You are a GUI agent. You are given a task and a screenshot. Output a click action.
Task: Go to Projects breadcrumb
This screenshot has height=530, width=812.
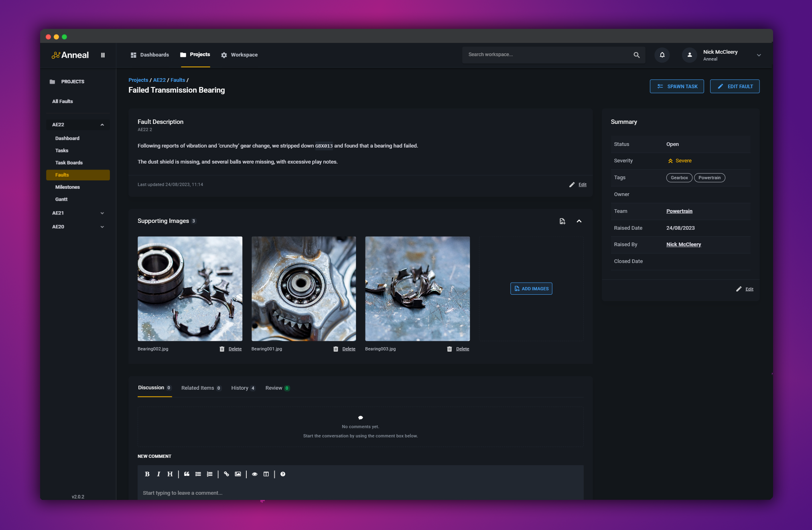138,80
